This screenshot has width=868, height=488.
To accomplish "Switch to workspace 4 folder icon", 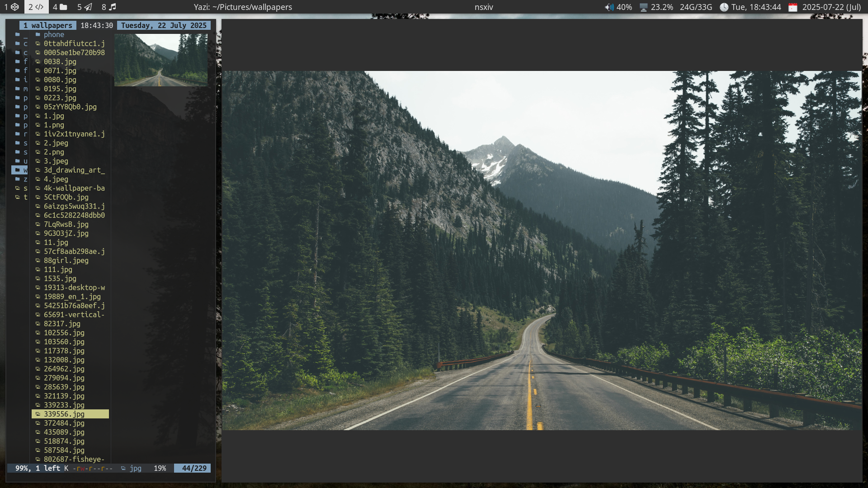I will [x=60, y=7].
